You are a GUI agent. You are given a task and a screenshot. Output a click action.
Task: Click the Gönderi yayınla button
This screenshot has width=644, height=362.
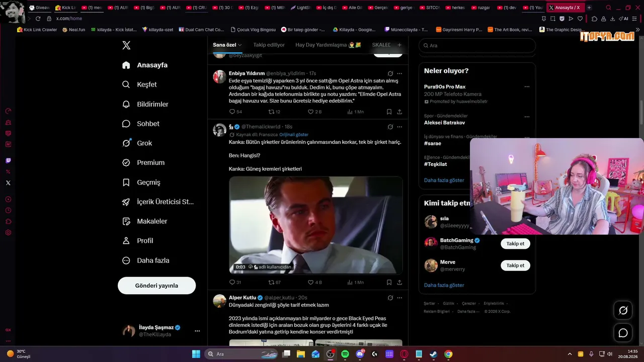156,286
